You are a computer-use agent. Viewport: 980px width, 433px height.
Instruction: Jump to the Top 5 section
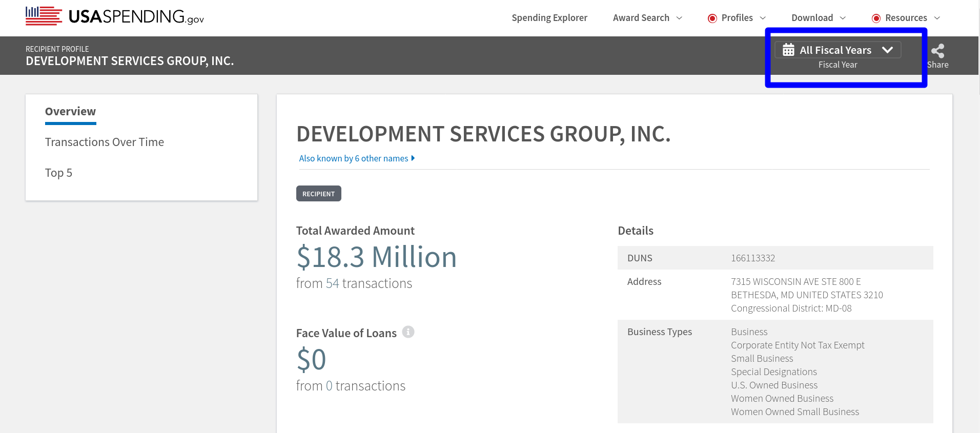58,173
